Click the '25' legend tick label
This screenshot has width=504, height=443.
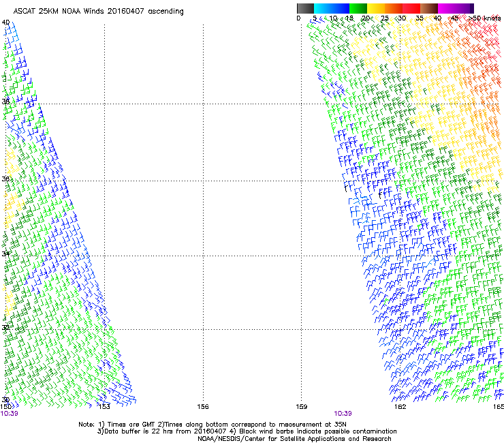click(385, 18)
